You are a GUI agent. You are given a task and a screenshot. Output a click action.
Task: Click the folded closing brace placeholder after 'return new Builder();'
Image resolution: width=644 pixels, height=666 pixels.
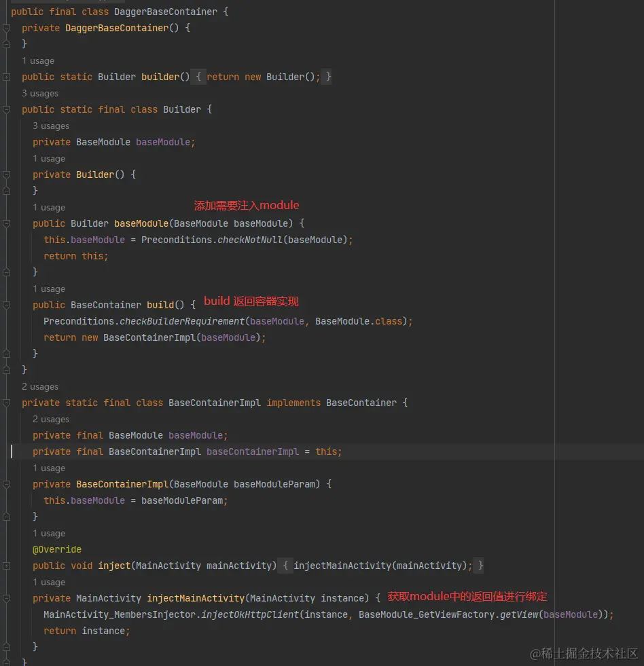pyautogui.click(x=327, y=77)
